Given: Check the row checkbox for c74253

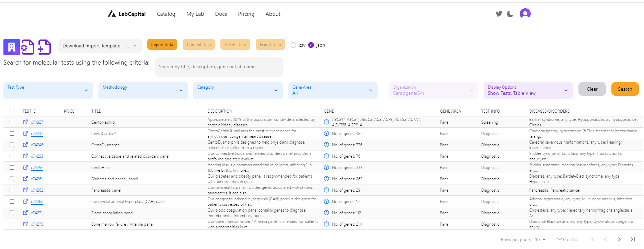Looking at the screenshot, I should pos(12,156).
